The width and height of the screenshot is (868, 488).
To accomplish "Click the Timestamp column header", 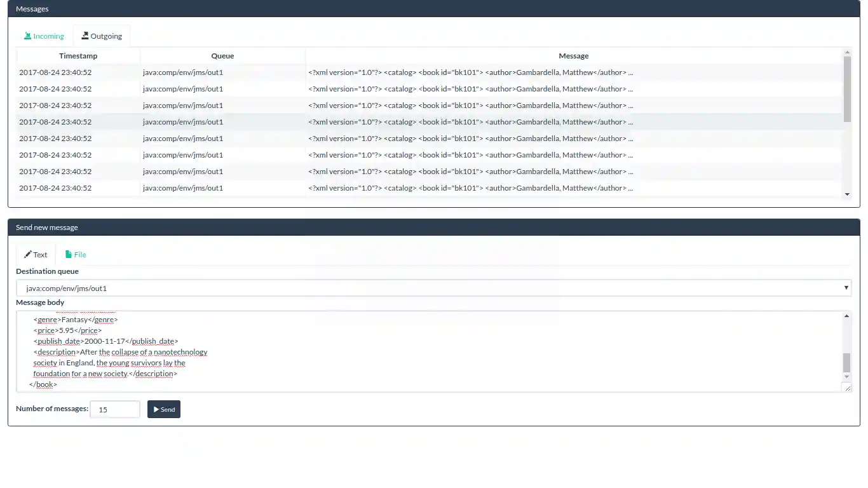I will (x=78, y=55).
